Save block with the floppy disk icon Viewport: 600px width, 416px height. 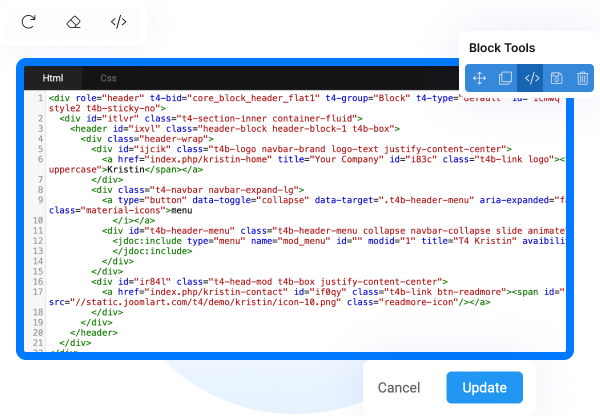pos(556,78)
